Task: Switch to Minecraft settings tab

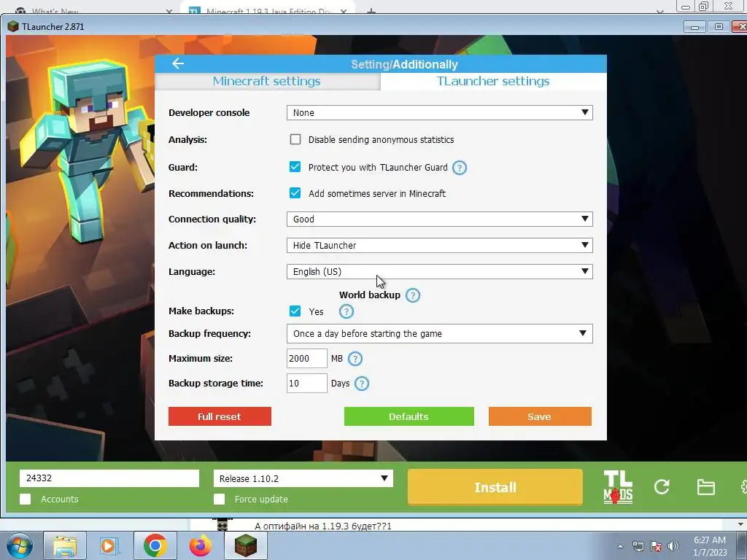Action: coord(267,82)
